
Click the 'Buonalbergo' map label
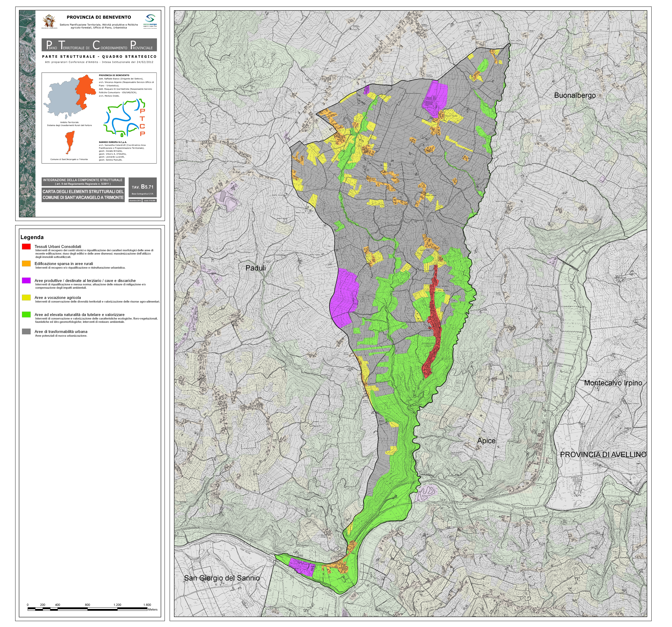[x=575, y=96]
